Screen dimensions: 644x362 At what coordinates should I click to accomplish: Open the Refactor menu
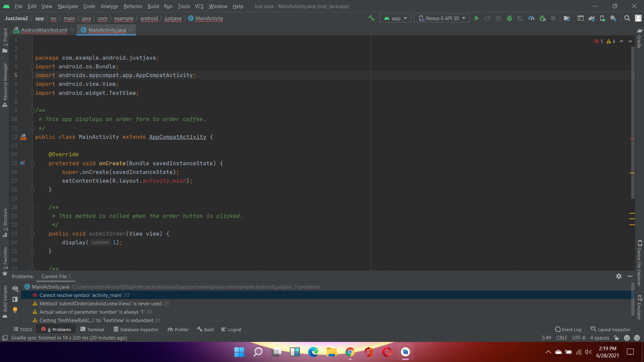133,6
